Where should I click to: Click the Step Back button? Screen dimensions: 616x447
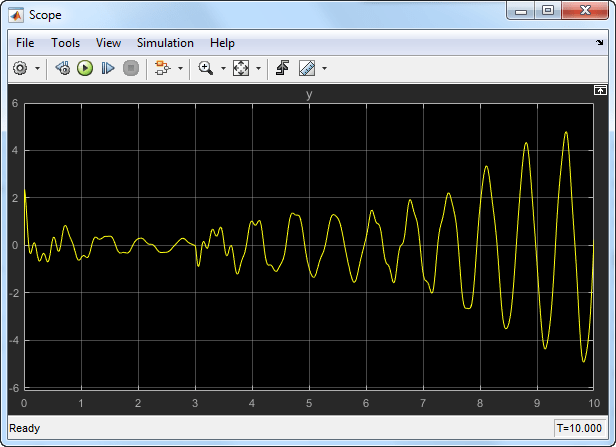[x=62, y=68]
